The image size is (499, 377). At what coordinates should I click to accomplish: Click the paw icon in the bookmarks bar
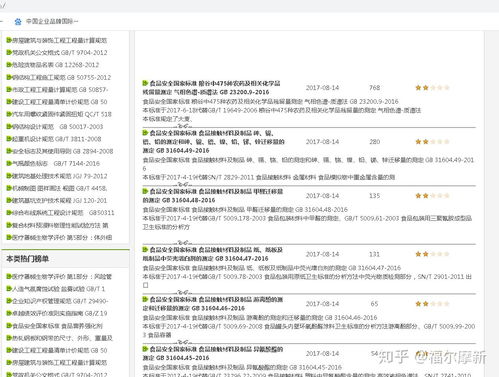coord(18,22)
